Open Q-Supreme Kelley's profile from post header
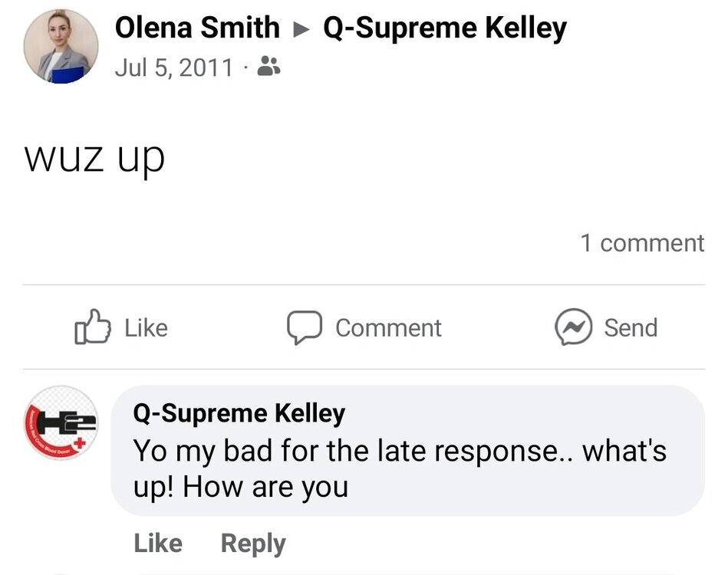Viewport: 728px width, 575px height. point(445,28)
